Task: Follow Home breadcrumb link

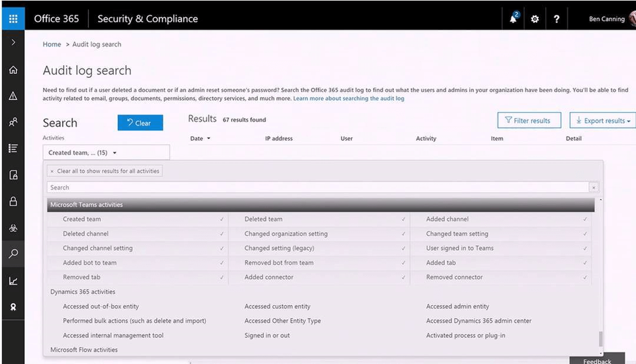Action: coord(52,44)
